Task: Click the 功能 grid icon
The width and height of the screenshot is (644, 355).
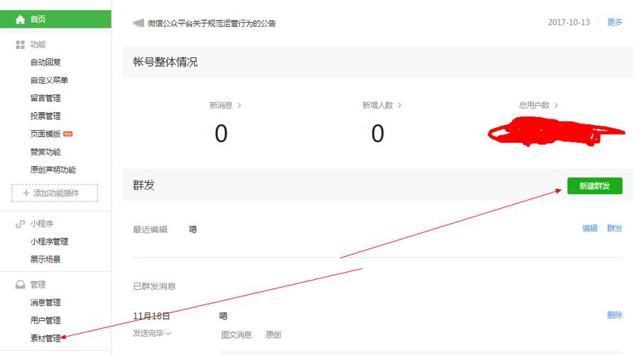Action: [20, 45]
